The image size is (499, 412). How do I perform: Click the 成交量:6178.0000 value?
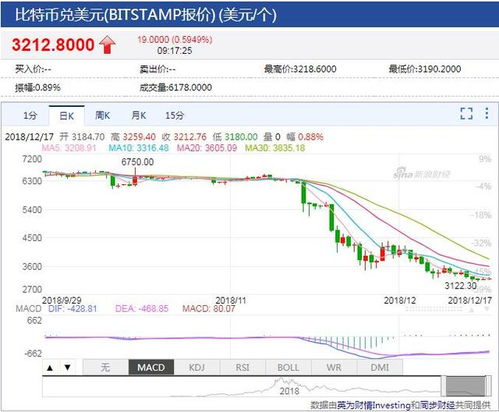(176, 88)
